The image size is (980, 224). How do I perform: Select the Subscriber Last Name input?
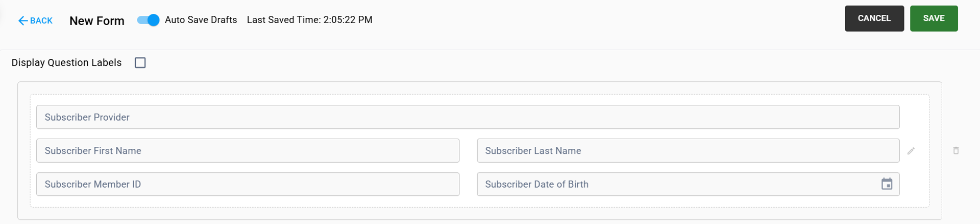[x=688, y=151]
